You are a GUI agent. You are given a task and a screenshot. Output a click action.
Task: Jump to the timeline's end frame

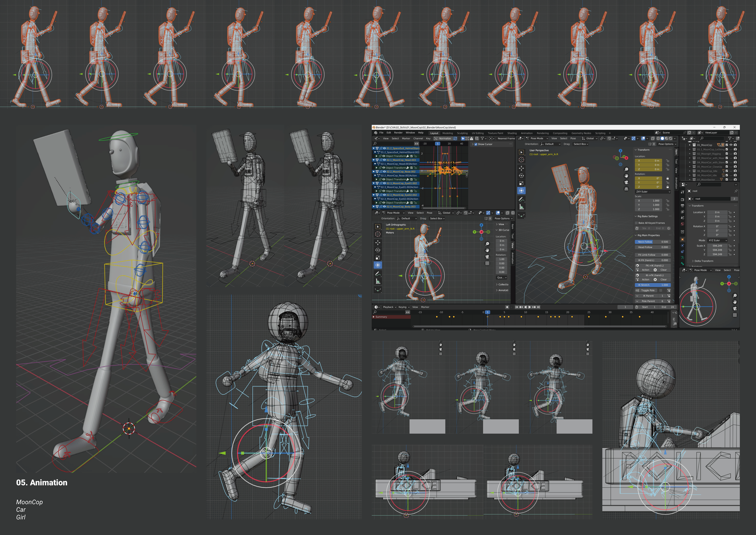(x=539, y=307)
